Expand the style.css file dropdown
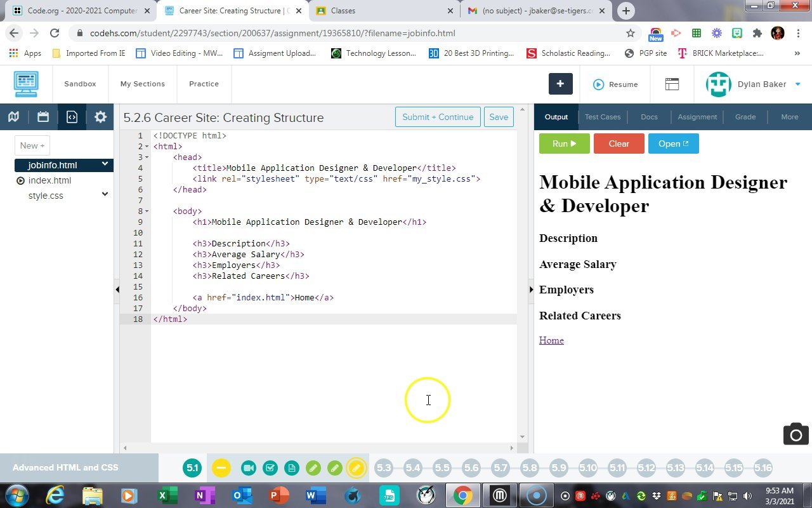 (x=105, y=194)
